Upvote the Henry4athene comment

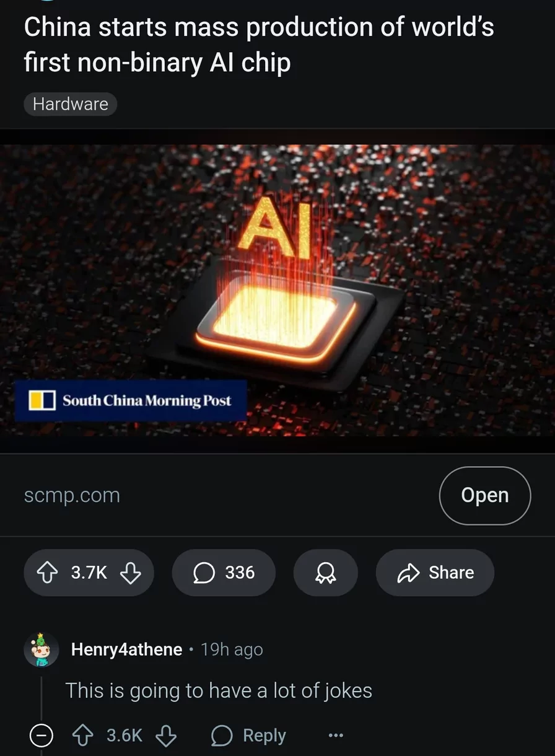(x=82, y=736)
